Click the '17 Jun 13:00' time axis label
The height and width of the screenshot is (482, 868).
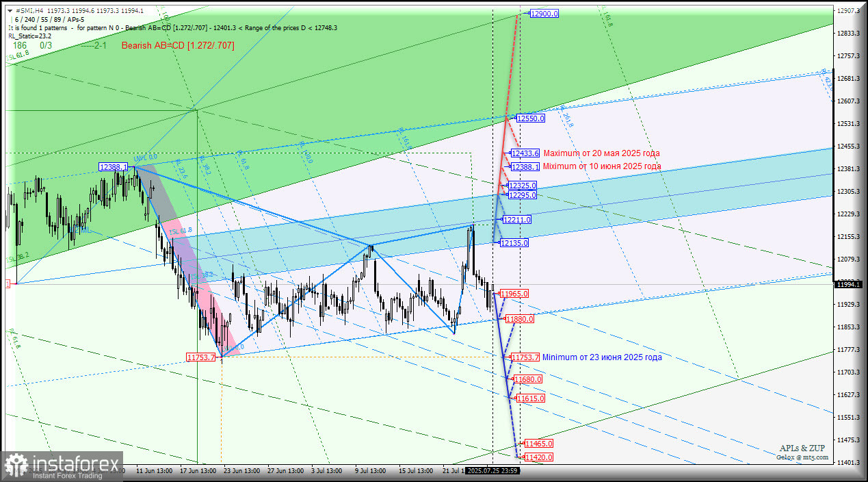pyautogui.click(x=198, y=471)
